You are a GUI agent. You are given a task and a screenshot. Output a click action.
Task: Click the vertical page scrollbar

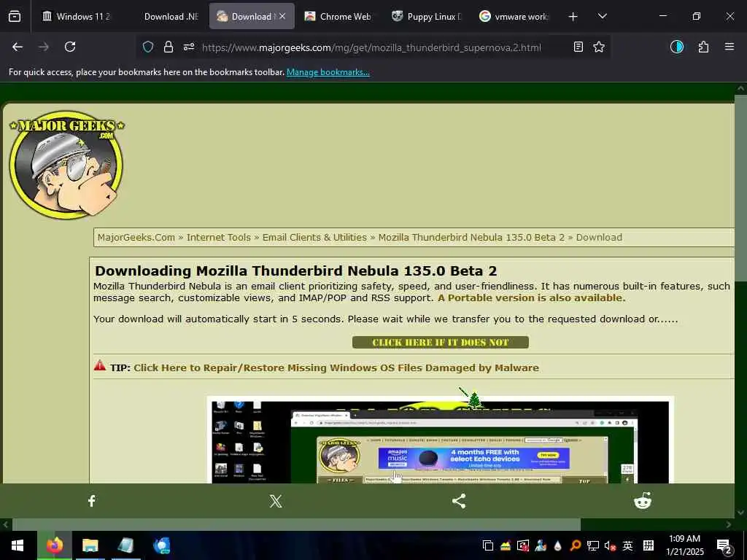coord(740,188)
